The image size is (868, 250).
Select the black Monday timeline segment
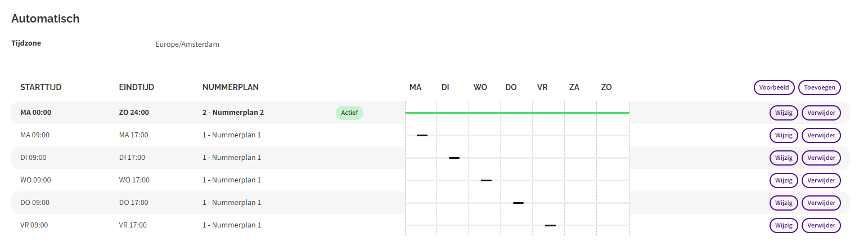tap(422, 135)
